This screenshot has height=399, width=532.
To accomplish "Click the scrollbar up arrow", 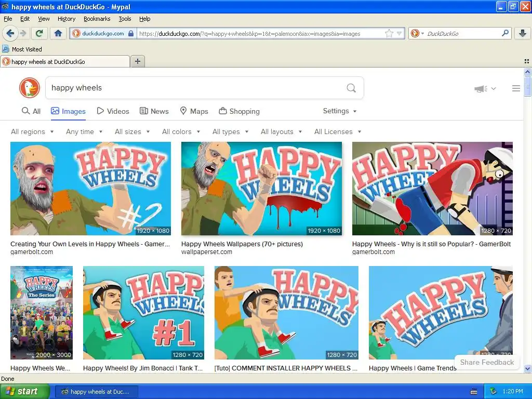I will 527,72.
